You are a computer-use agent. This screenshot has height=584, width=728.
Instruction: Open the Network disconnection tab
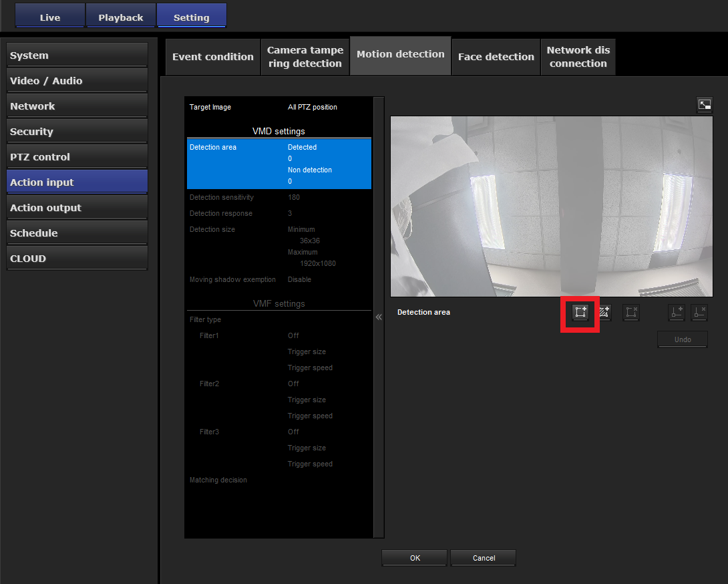pyautogui.click(x=578, y=57)
